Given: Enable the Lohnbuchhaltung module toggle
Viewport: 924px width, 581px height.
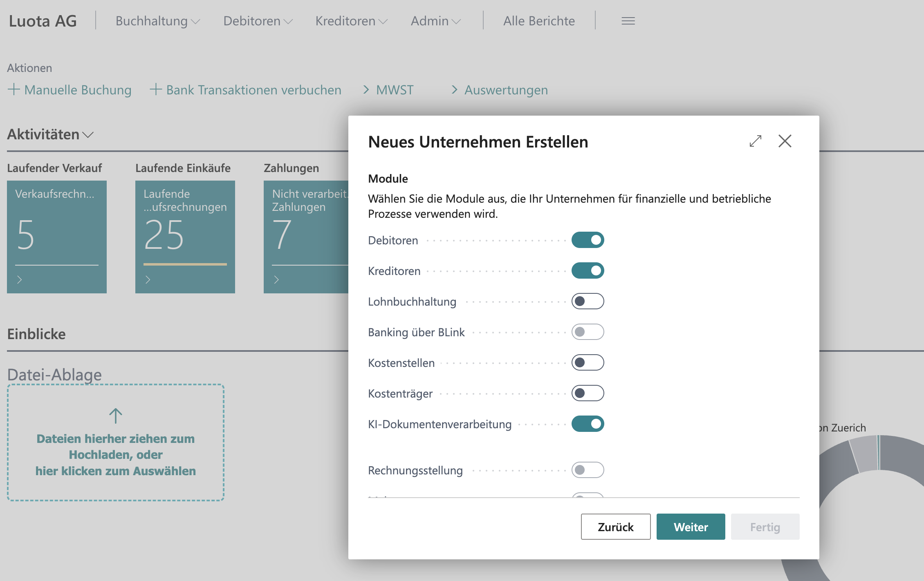Looking at the screenshot, I should 588,301.
